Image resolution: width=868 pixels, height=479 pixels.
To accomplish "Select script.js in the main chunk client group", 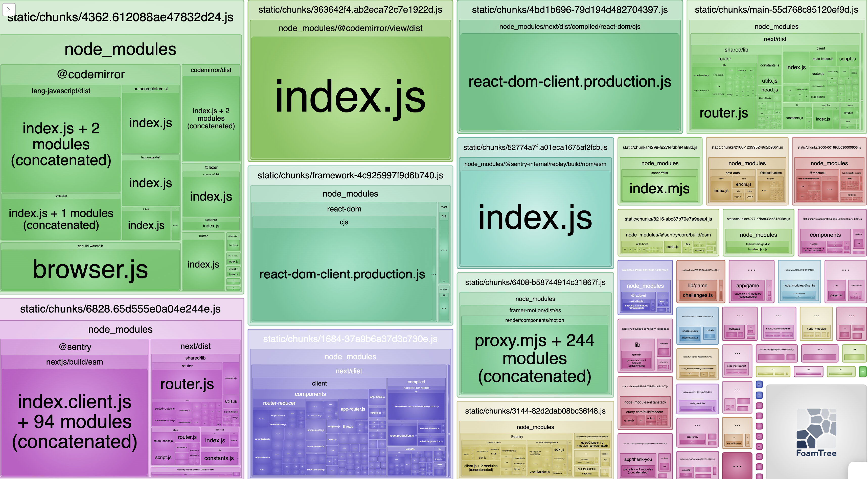I will point(848,59).
